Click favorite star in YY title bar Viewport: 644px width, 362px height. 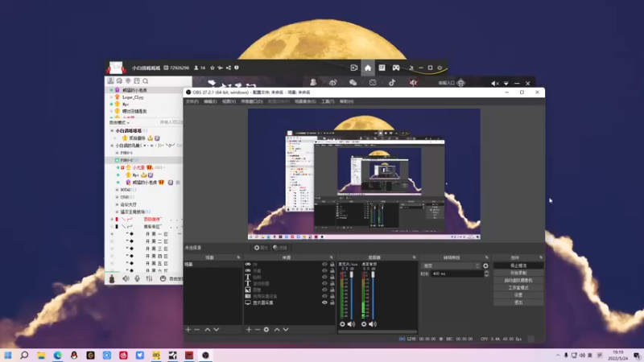pyautogui.click(x=213, y=68)
